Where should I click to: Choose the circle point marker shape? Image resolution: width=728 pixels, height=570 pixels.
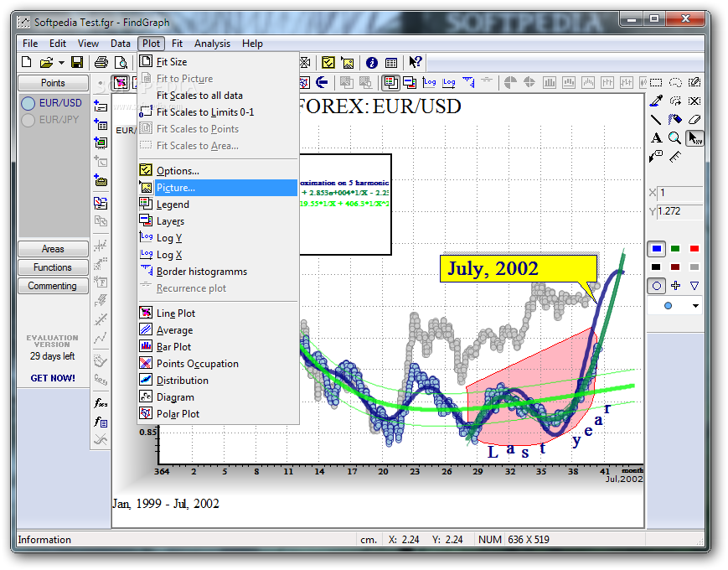point(657,286)
